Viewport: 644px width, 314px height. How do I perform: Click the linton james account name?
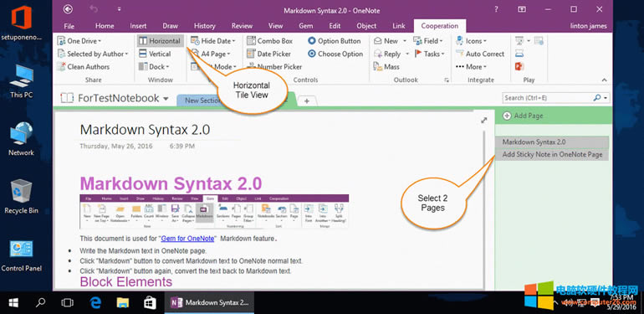(x=588, y=26)
